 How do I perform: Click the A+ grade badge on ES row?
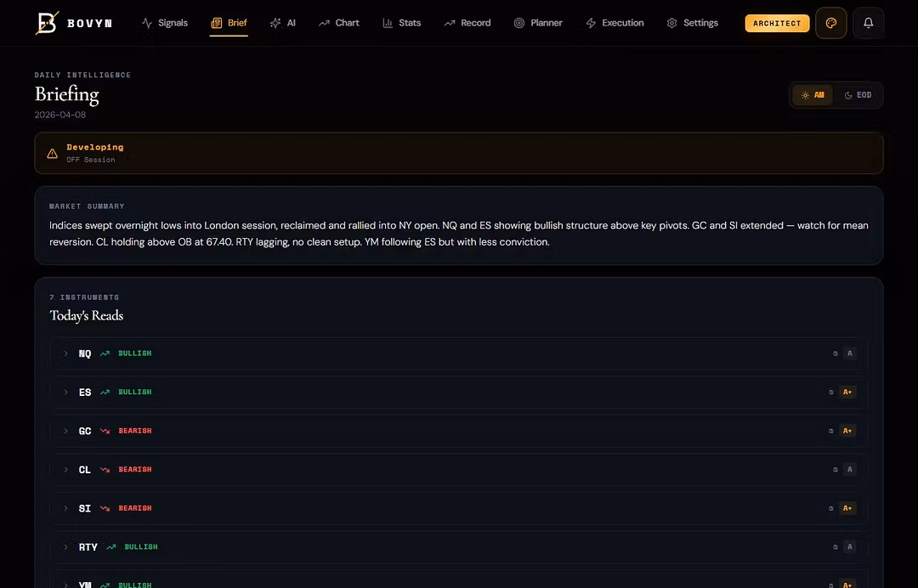(x=847, y=392)
